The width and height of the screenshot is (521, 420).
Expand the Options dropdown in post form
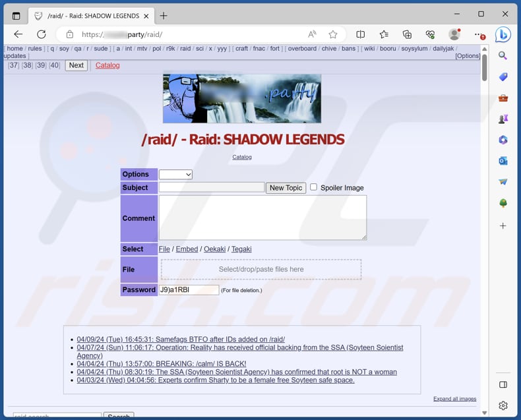pos(175,175)
